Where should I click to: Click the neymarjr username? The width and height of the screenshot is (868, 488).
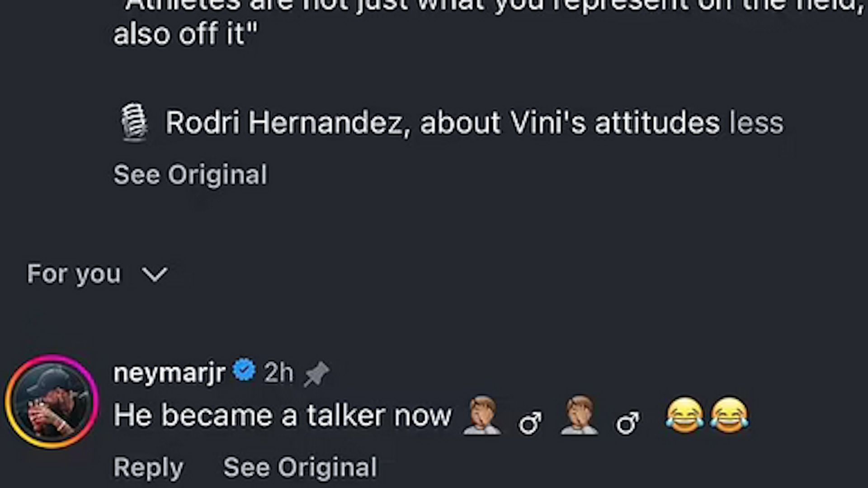[x=169, y=373]
